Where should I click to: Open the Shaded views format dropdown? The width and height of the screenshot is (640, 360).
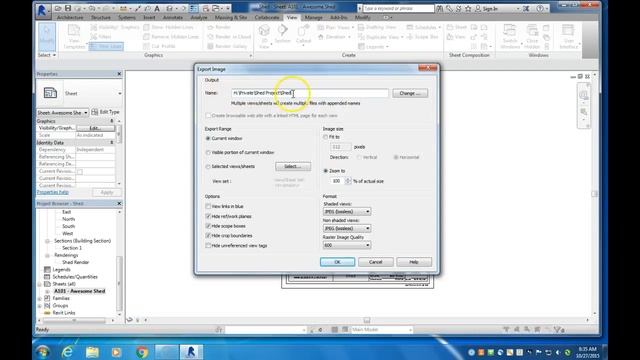click(x=347, y=212)
